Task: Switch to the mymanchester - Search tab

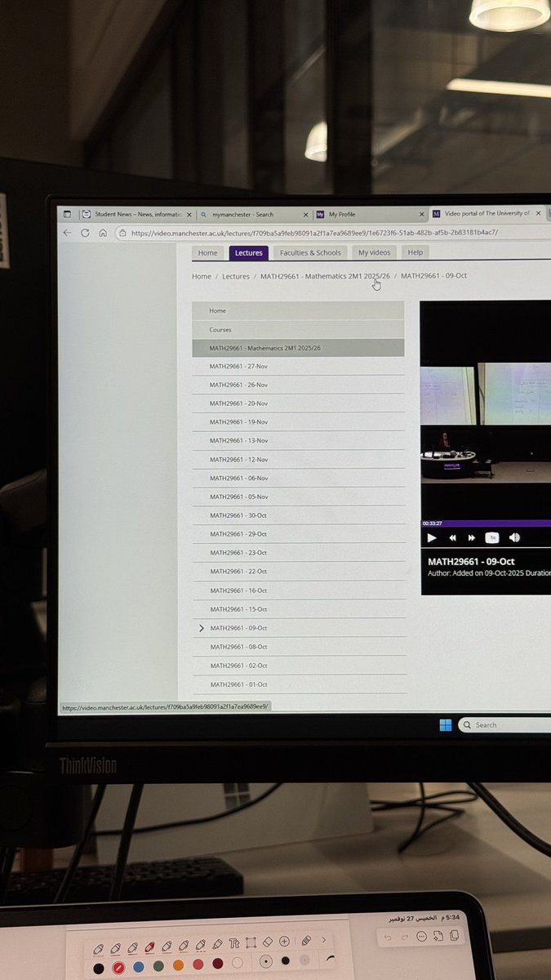Action: click(253, 214)
